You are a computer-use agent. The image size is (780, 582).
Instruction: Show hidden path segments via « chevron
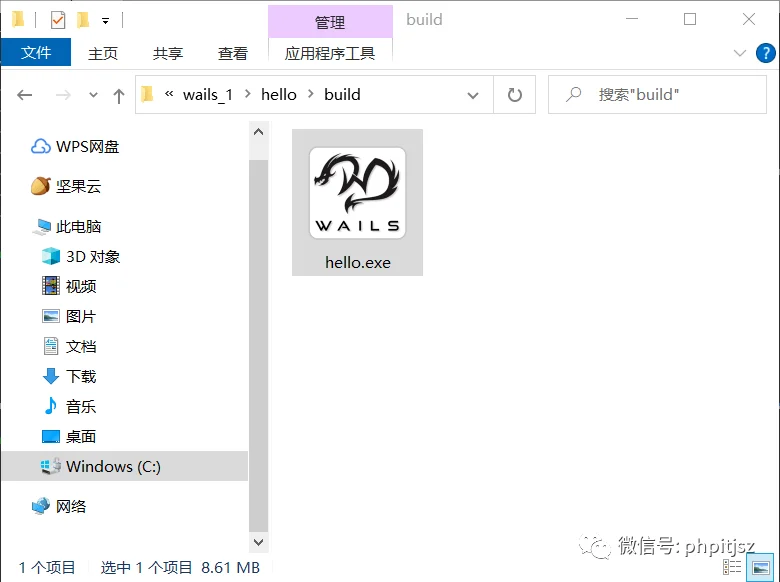(169, 94)
